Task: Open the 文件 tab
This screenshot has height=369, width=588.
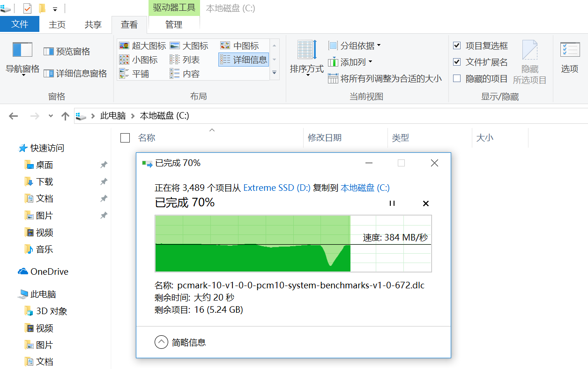Action: click(x=20, y=24)
